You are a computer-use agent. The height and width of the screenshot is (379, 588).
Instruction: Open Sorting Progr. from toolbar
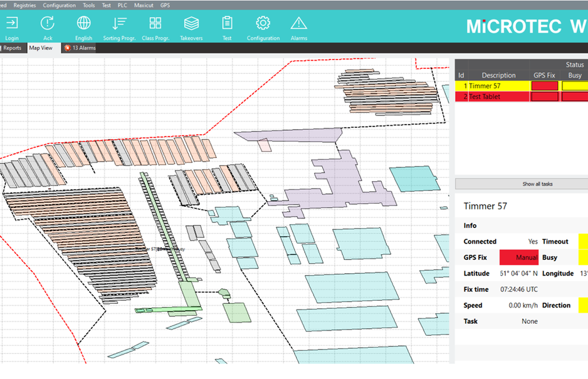(x=119, y=24)
